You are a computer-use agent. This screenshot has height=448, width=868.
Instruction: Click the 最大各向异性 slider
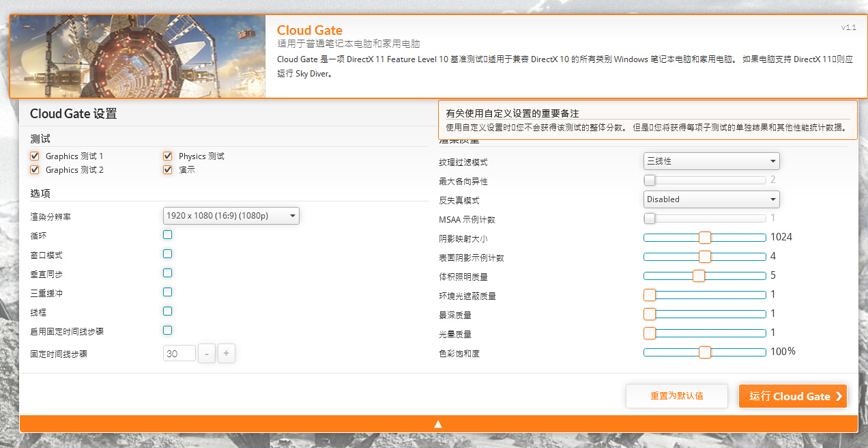click(705, 180)
